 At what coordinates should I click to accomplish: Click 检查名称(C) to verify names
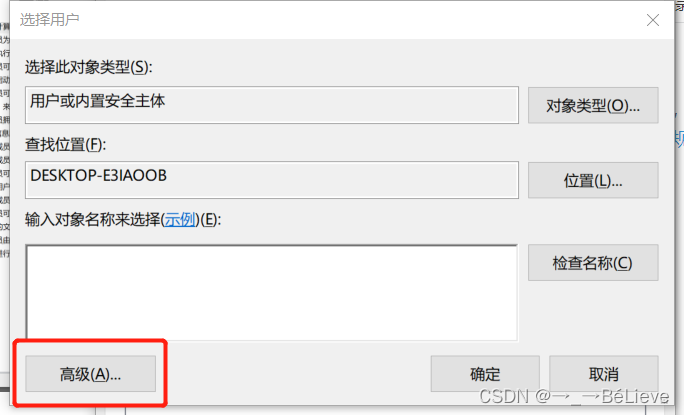point(593,263)
